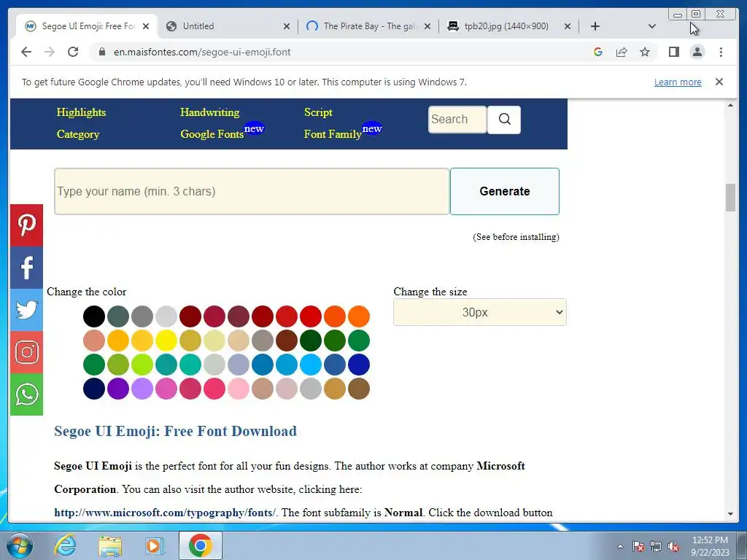Image resolution: width=747 pixels, height=560 pixels.
Task: Pick the purple color swatch
Action: click(118, 389)
